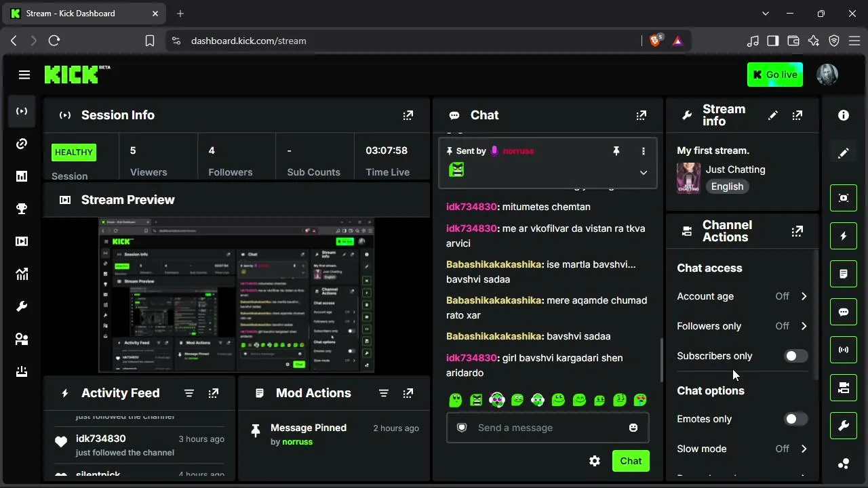Open the Account age setting chevron

(804, 296)
